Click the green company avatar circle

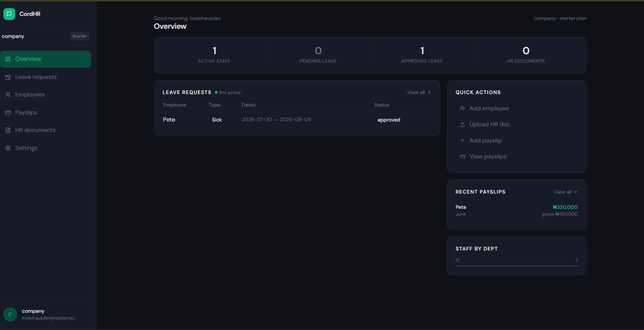tap(10, 314)
